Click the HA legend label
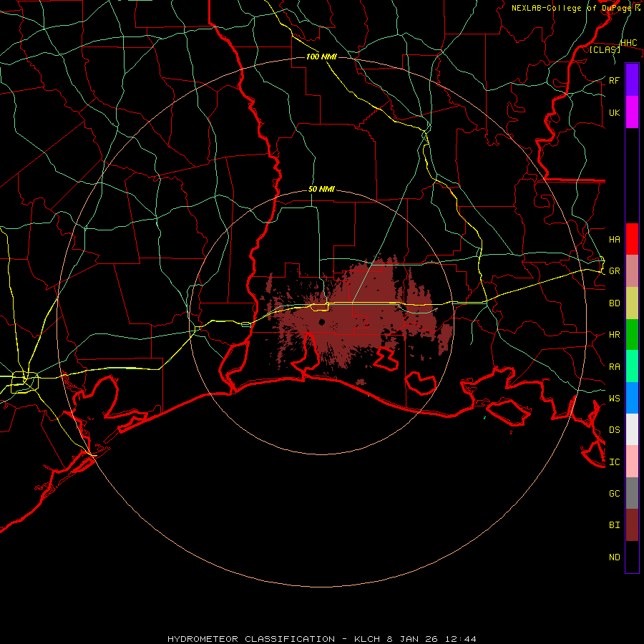This screenshot has height=644, width=644. click(614, 240)
